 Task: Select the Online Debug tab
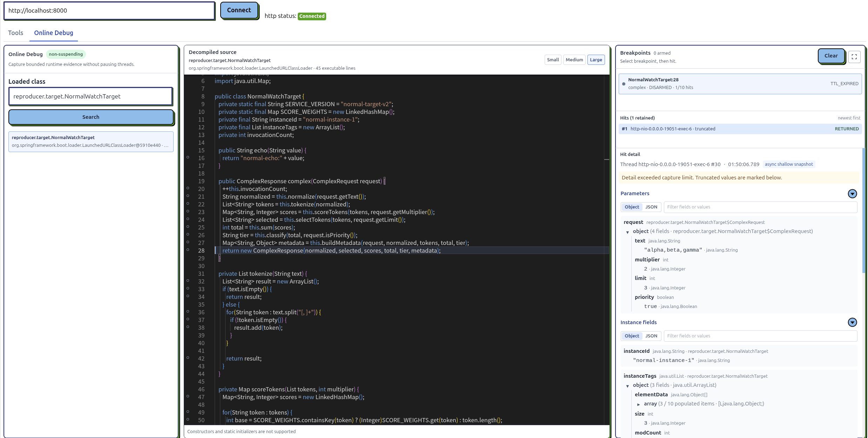[54, 33]
